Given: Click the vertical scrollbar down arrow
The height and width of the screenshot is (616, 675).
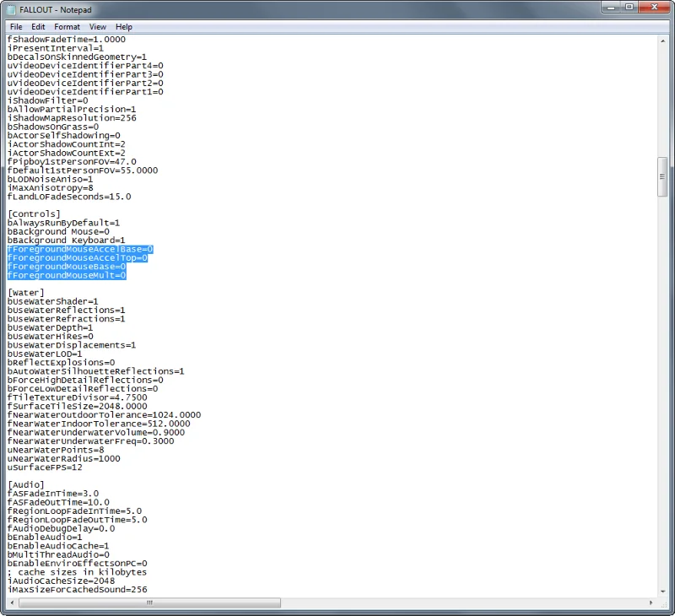Looking at the screenshot, I should point(662,592).
